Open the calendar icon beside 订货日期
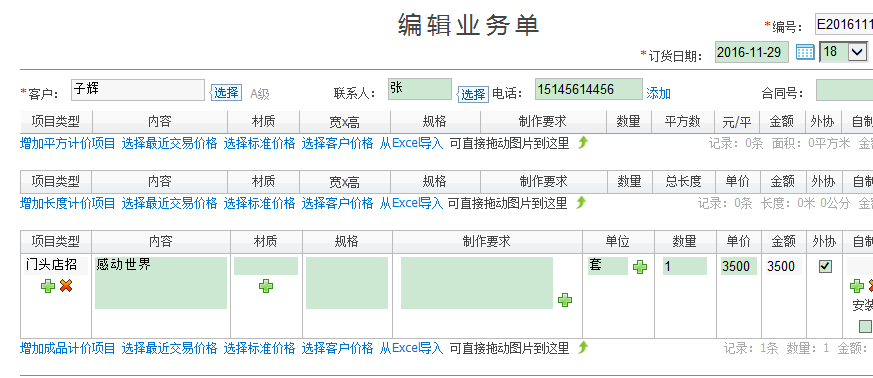This screenshot has height=378, width=873. [x=805, y=52]
